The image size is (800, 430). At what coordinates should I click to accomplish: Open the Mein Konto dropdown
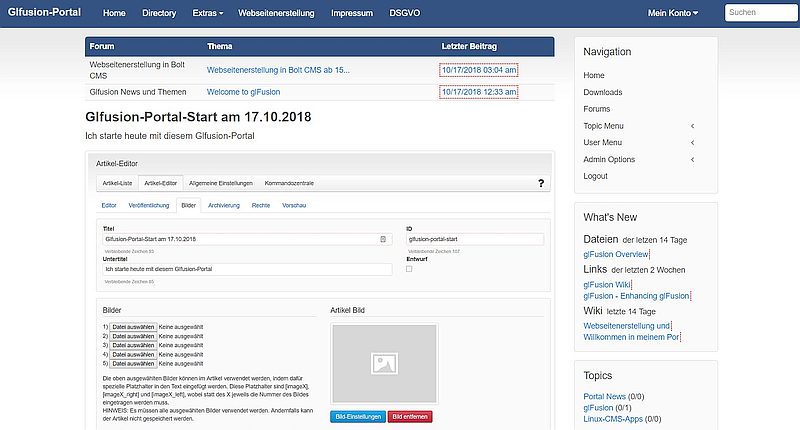coord(673,13)
